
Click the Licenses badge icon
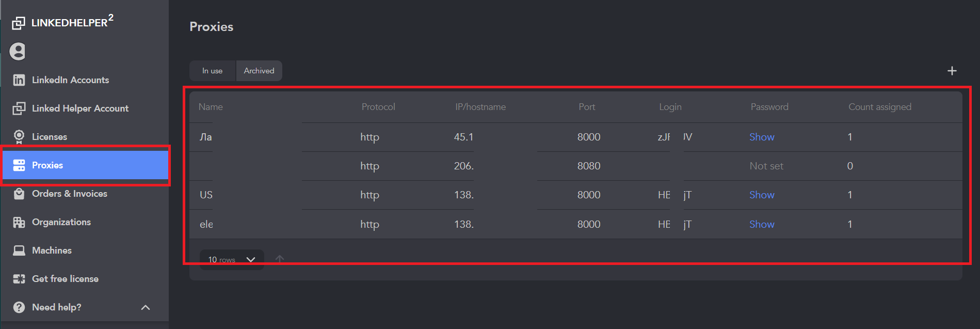19,136
